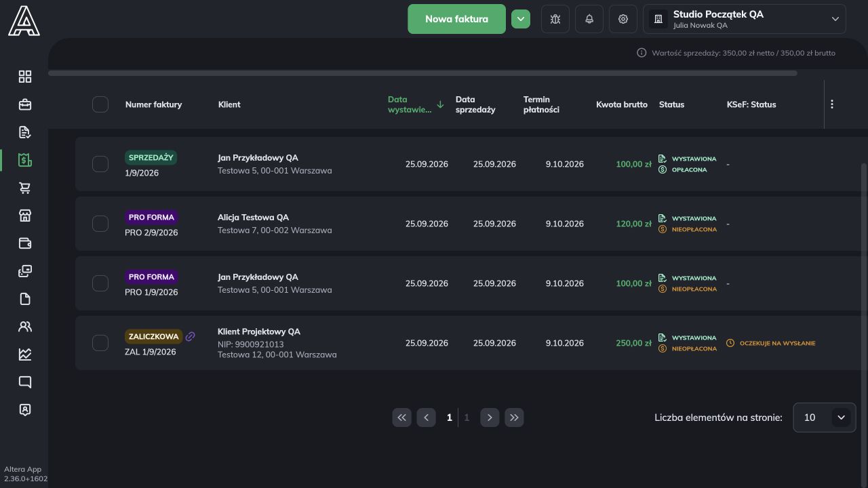Click the bug report icon button
This screenshot has width=868, height=488.
(x=555, y=19)
